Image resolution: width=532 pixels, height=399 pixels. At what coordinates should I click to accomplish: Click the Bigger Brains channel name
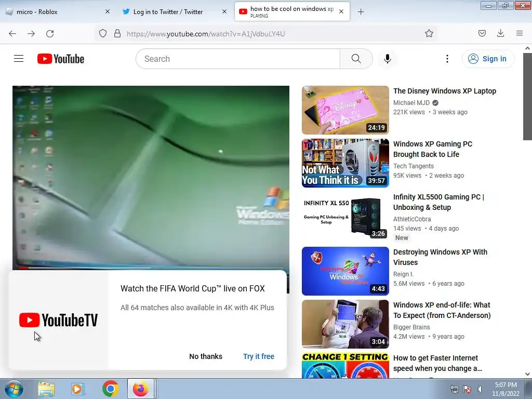click(411, 327)
